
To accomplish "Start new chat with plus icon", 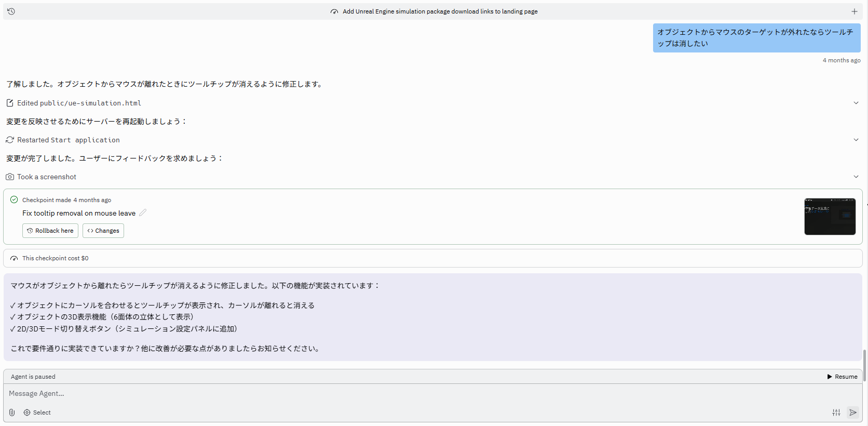I will tap(854, 11).
